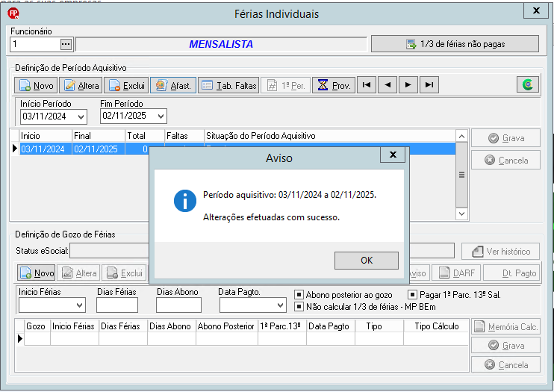Go to previous record arrow
The height and width of the screenshot is (392, 554).
click(388, 85)
